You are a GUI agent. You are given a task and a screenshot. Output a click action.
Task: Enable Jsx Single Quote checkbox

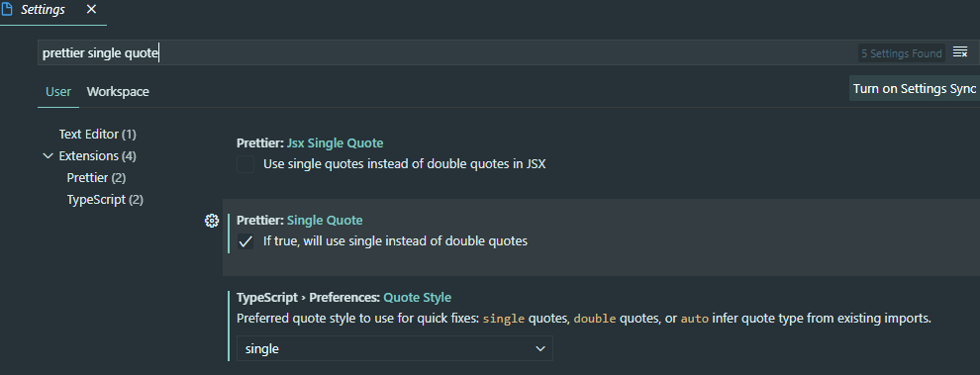(245, 164)
